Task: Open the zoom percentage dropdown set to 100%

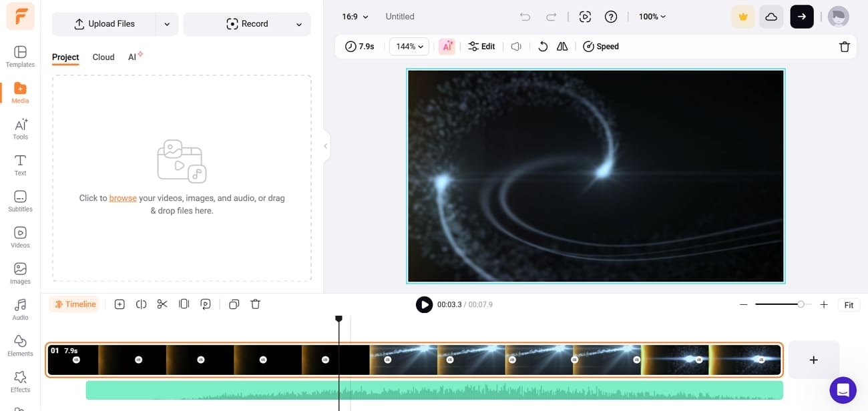Action: tap(651, 16)
